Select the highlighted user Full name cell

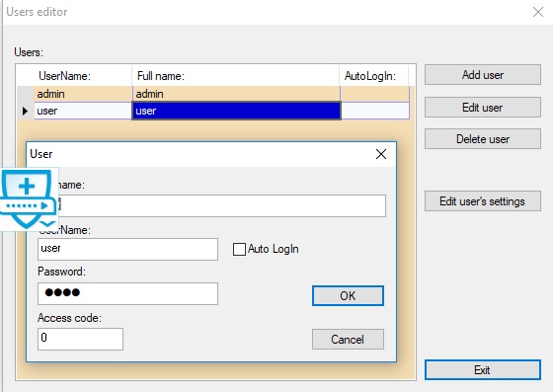[236, 111]
